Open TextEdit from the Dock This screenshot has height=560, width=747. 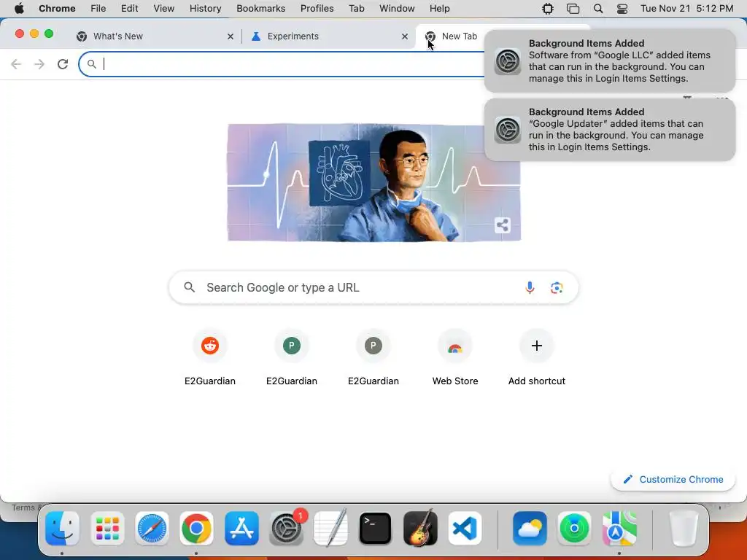point(330,528)
